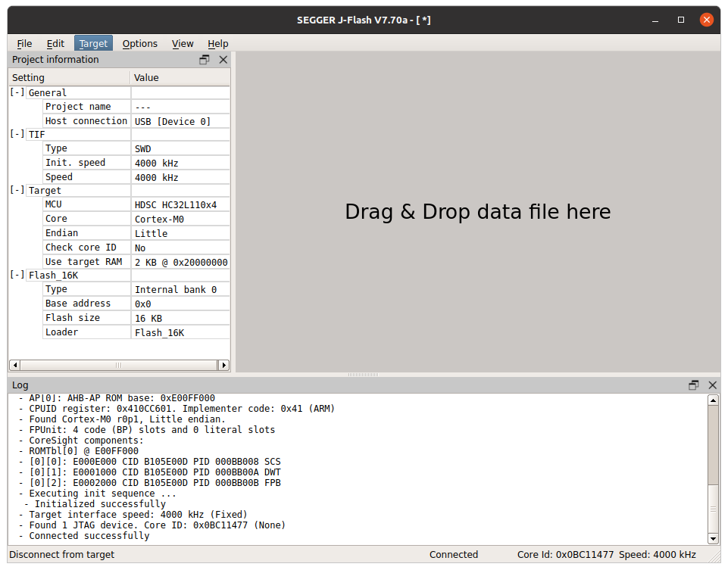Open the View menu
728x570 pixels.
pyautogui.click(x=183, y=44)
